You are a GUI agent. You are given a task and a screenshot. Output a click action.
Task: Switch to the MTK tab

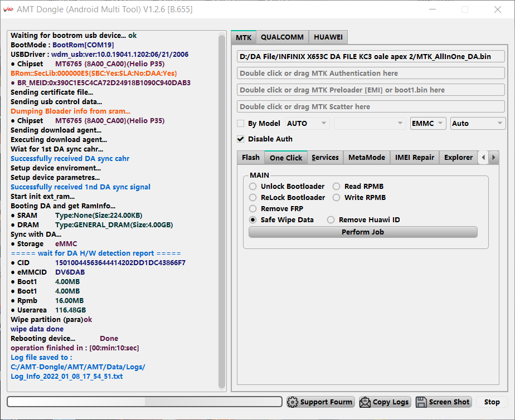(x=244, y=37)
